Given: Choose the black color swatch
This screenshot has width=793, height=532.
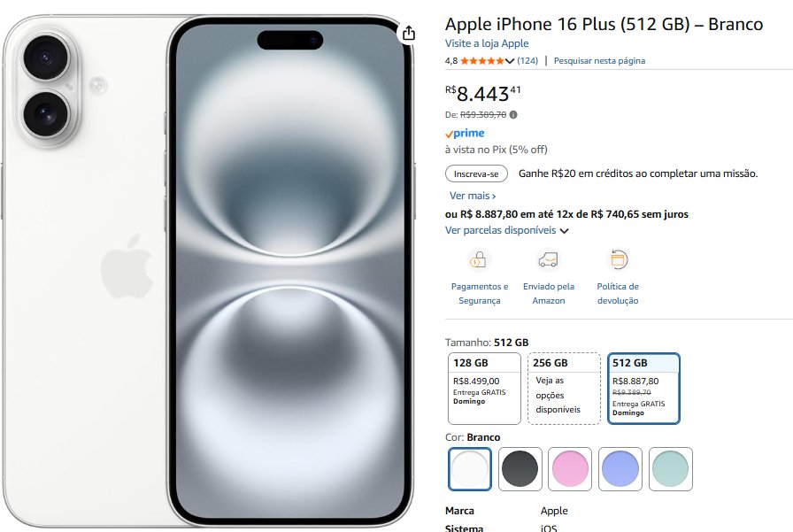Looking at the screenshot, I should point(520,469).
